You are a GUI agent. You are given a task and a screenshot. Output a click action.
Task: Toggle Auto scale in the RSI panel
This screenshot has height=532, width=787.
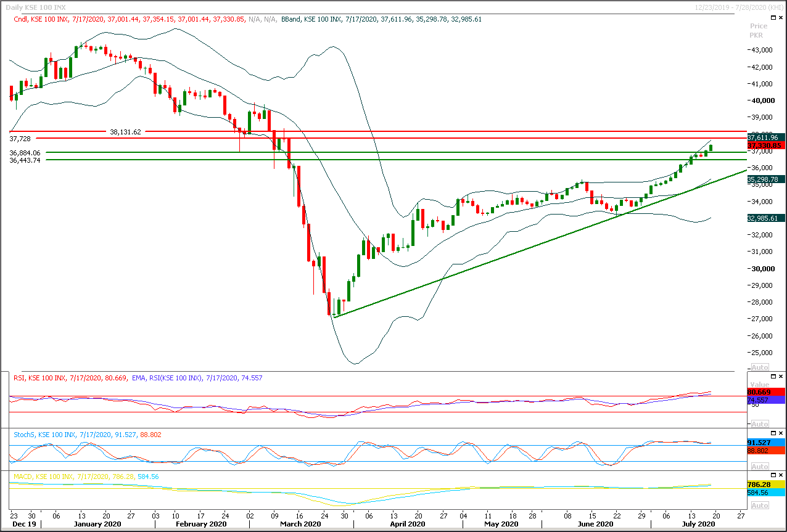[760, 424]
